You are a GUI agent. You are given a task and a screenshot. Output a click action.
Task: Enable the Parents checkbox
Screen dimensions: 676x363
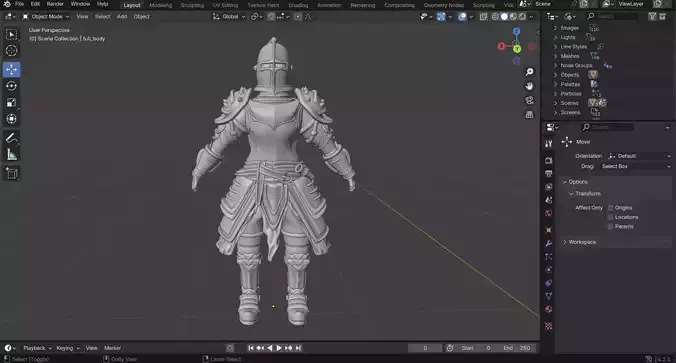[610, 226]
